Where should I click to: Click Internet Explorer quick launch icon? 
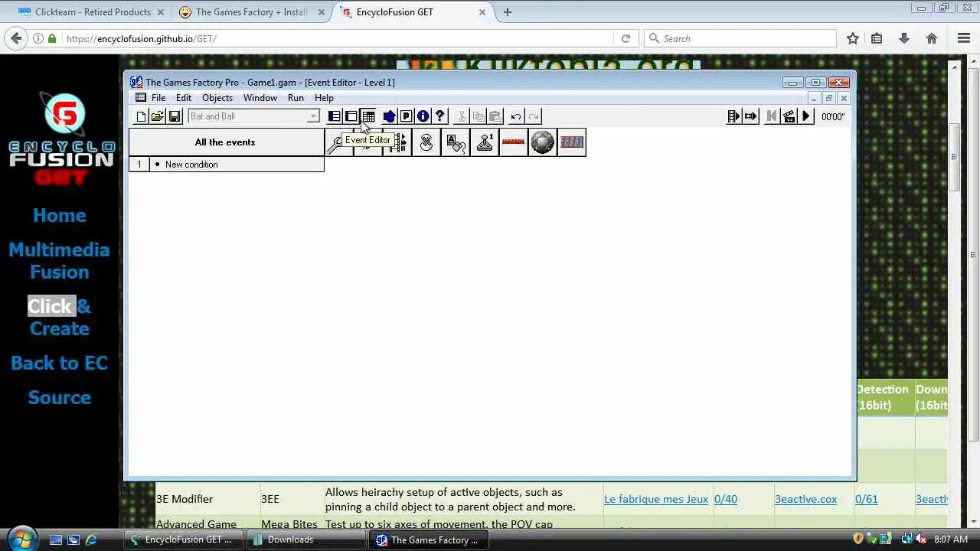click(x=91, y=540)
